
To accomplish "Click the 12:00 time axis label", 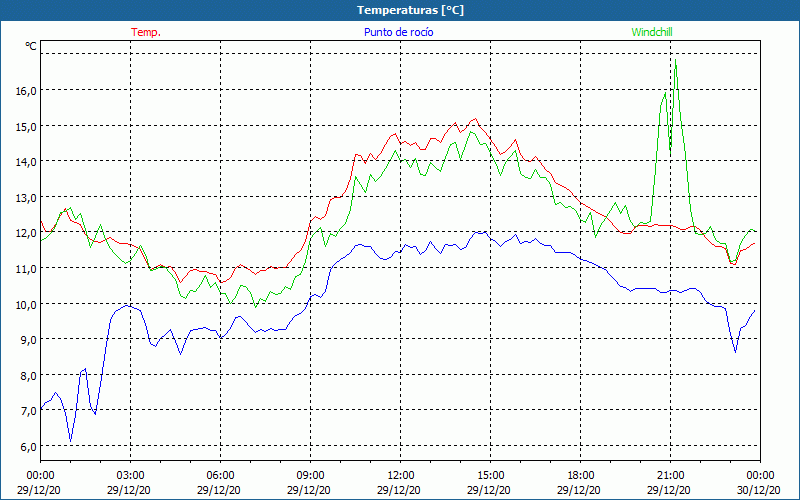I will tap(401, 476).
